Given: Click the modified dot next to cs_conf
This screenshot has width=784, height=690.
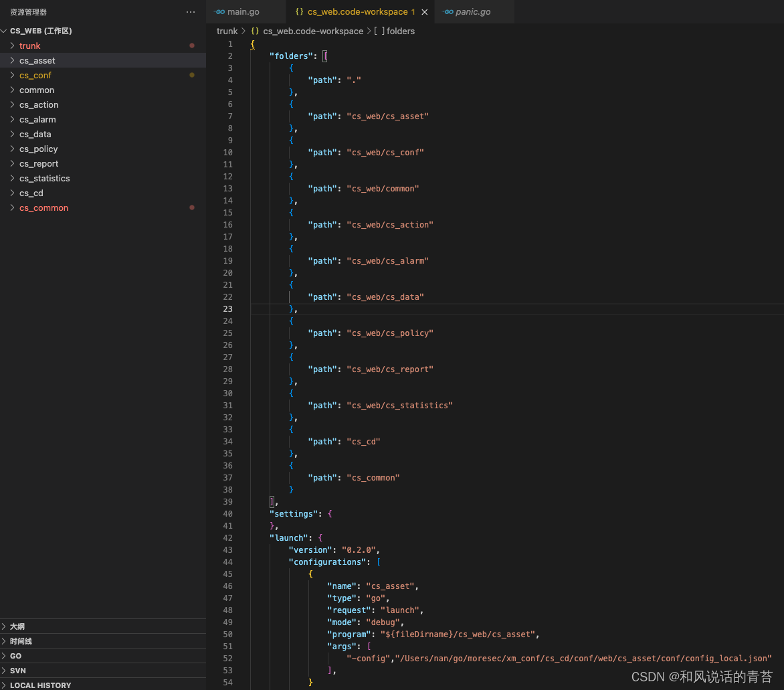Looking at the screenshot, I should click(x=192, y=75).
